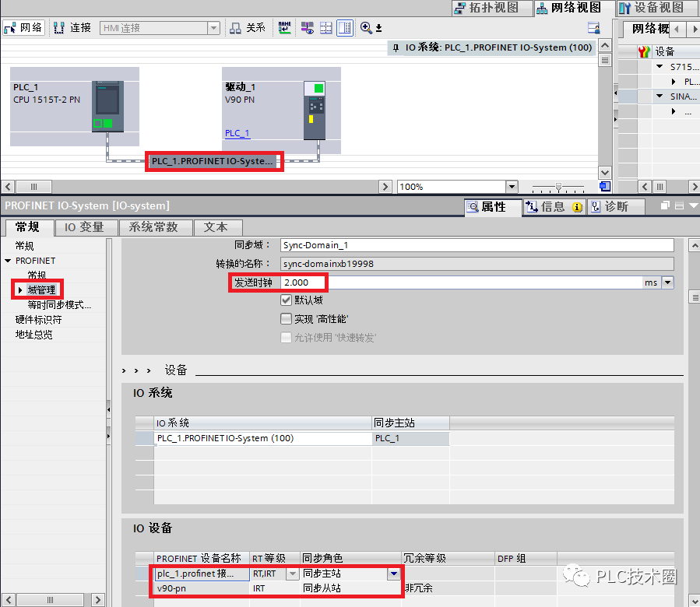Collapse the S715 entry in 网络概览

point(660,67)
